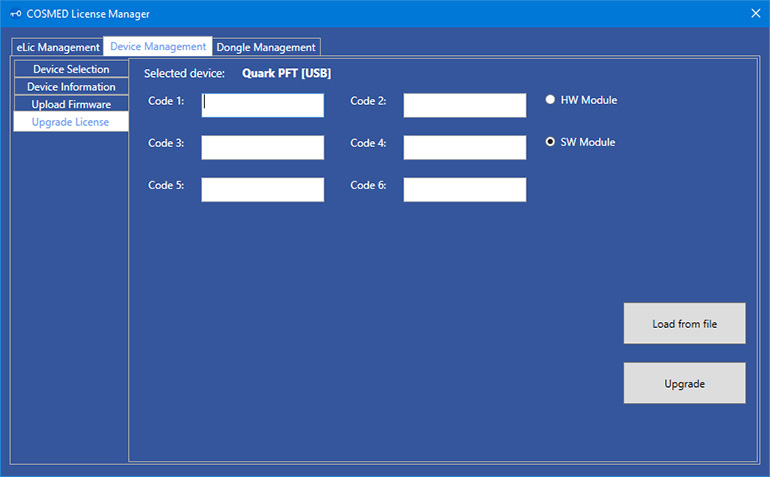Click into the Code 2 text box

pyautogui.click(x=464, y=105)
